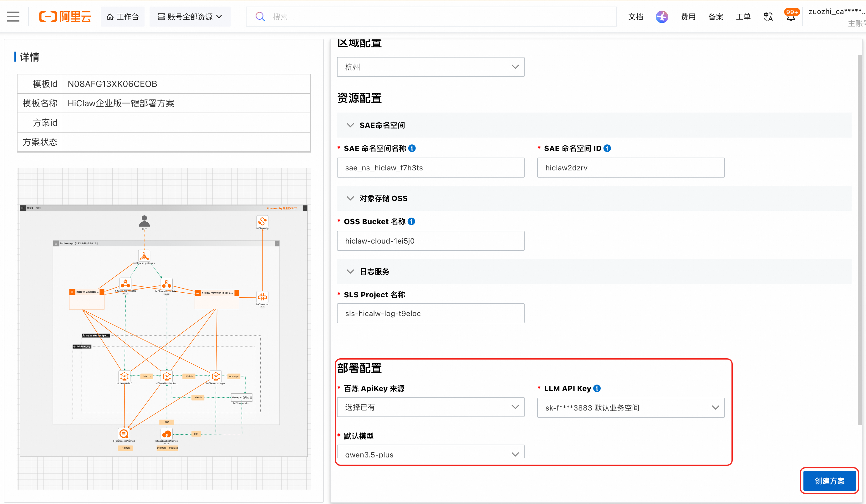The image size is (866, 504).
Task: Click the search magnifier icon
Action: tap(260, 17)
